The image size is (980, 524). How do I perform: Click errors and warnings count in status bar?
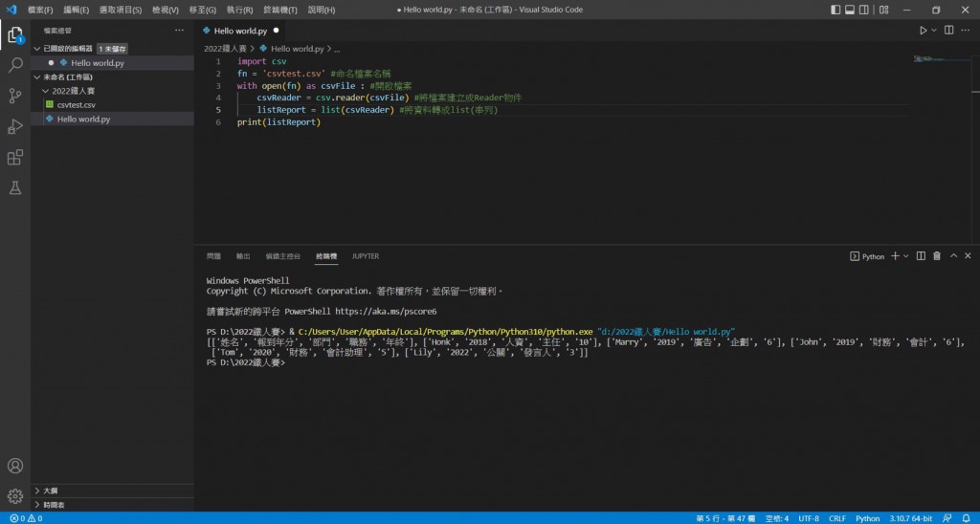26,518
